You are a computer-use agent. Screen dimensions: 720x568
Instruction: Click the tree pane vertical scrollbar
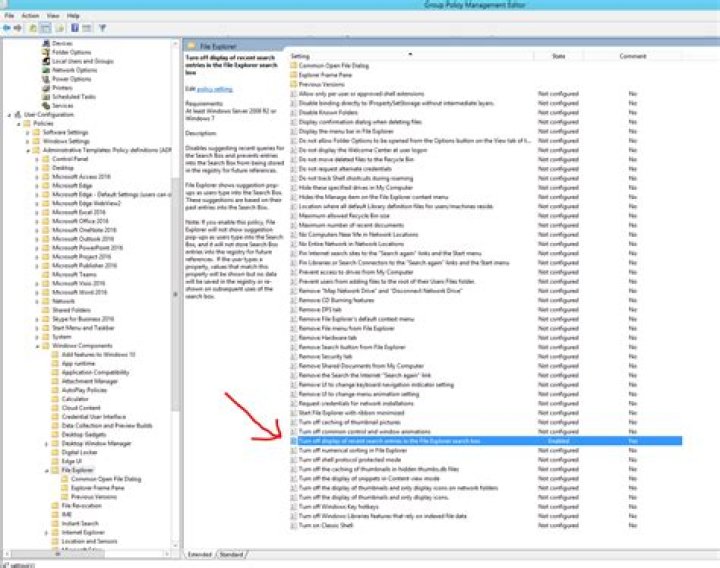pyautogui.click(x=175, y=294)
